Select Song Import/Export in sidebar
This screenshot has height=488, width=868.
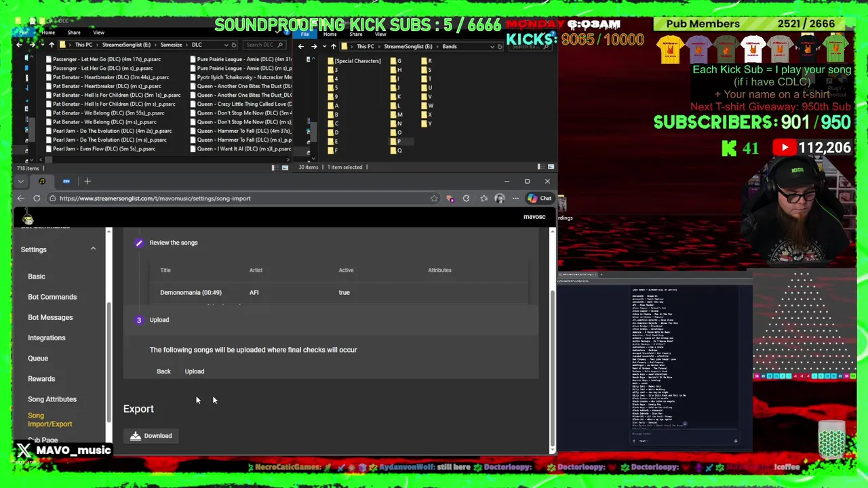[x=50, y=420]
